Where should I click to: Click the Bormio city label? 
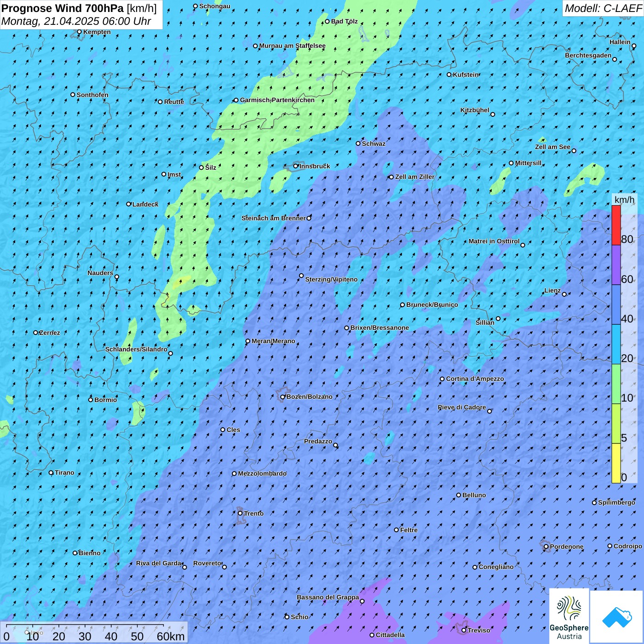point(105,400)
